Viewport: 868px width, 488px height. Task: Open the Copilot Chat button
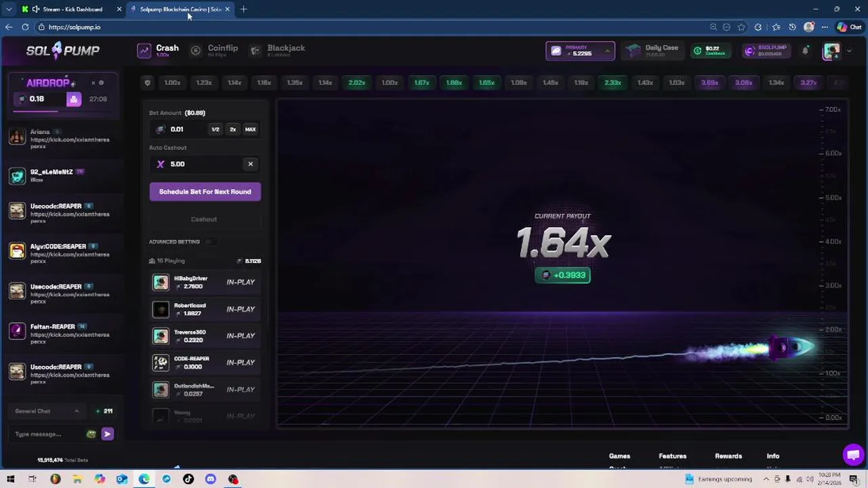(849, 27)
